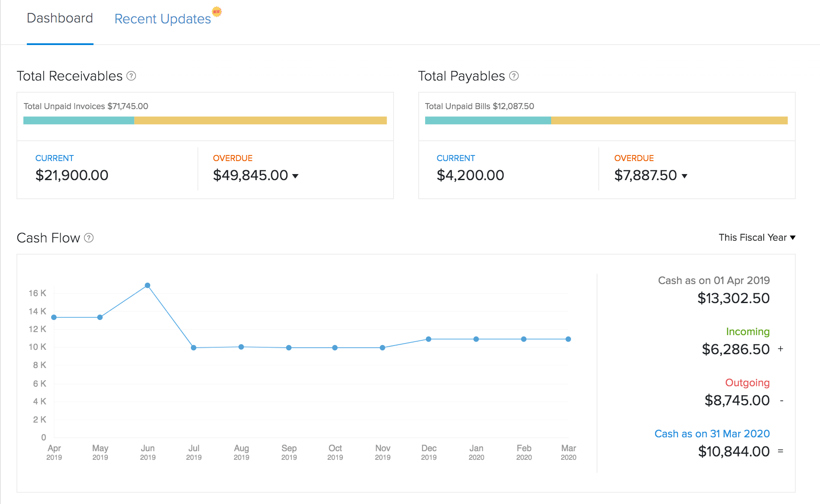Image resolution: width=820 pixels, height=504 pixels.
Task: Click the Jun 2019 peak point on chart
Action: click(x=147, y=285)
